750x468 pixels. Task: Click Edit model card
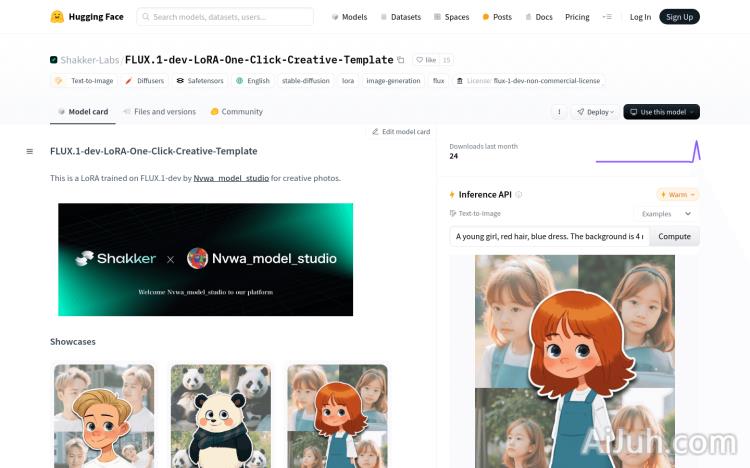(x=401, y=132)
